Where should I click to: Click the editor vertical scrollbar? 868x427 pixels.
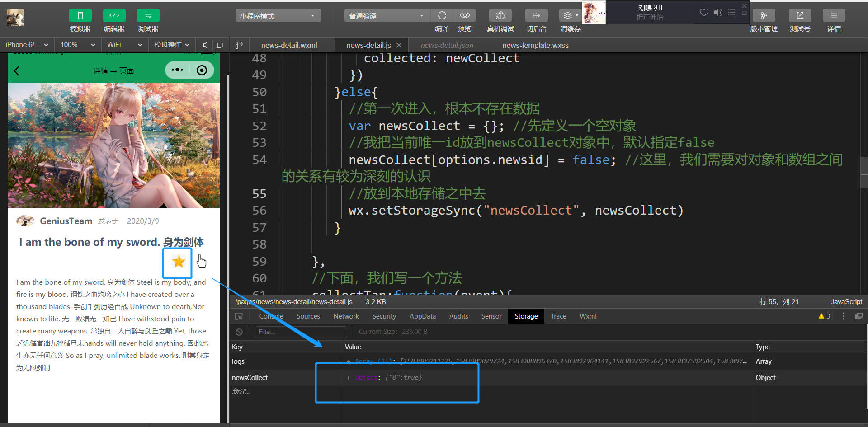point(864,173)
